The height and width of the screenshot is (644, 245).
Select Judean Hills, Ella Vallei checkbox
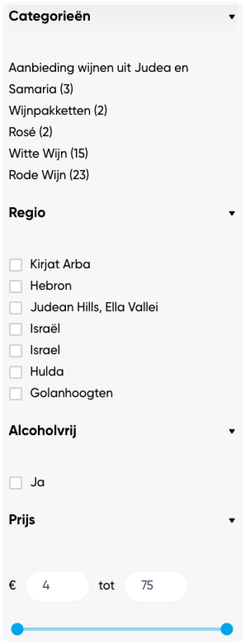pos(16,308)
